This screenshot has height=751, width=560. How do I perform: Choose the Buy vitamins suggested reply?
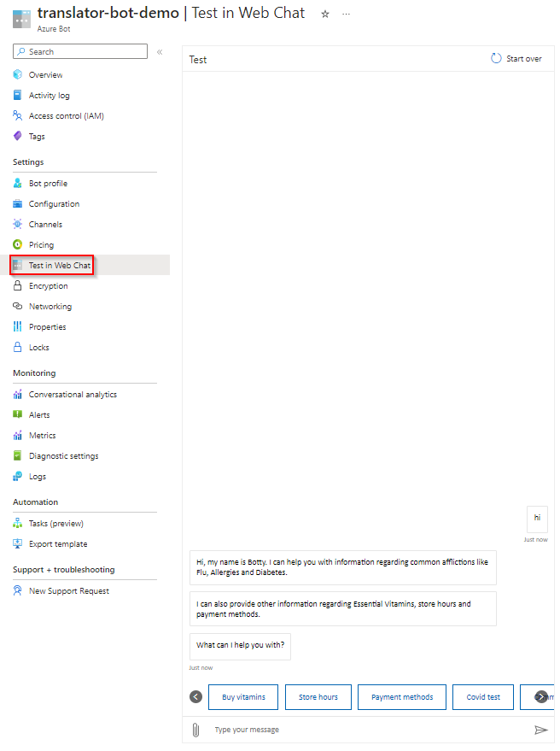click(243, 697)
